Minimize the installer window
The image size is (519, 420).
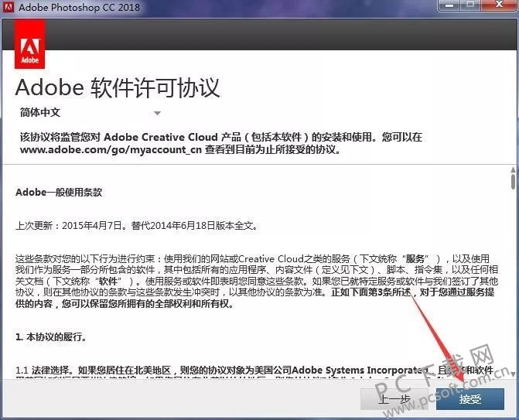[449, 5]
